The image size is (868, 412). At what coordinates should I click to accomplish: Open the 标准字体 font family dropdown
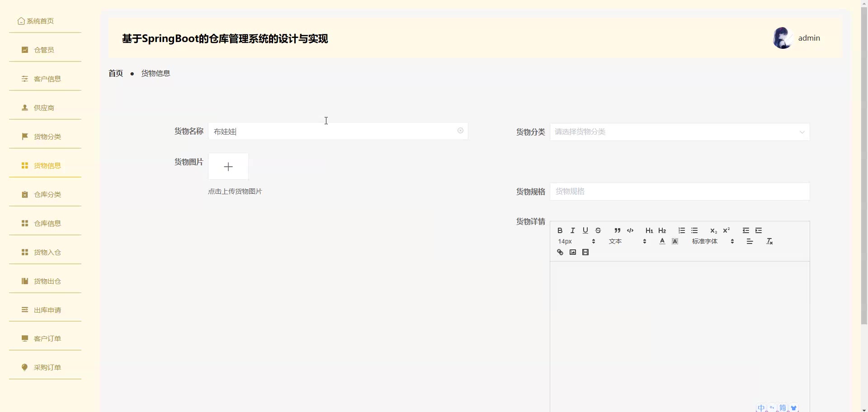click(x=713, y=241)
